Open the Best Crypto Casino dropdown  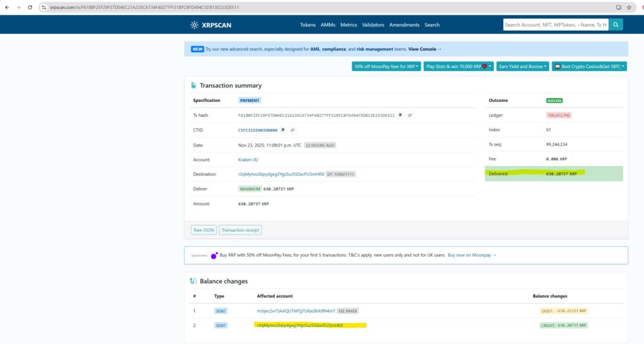coord(589,66)
